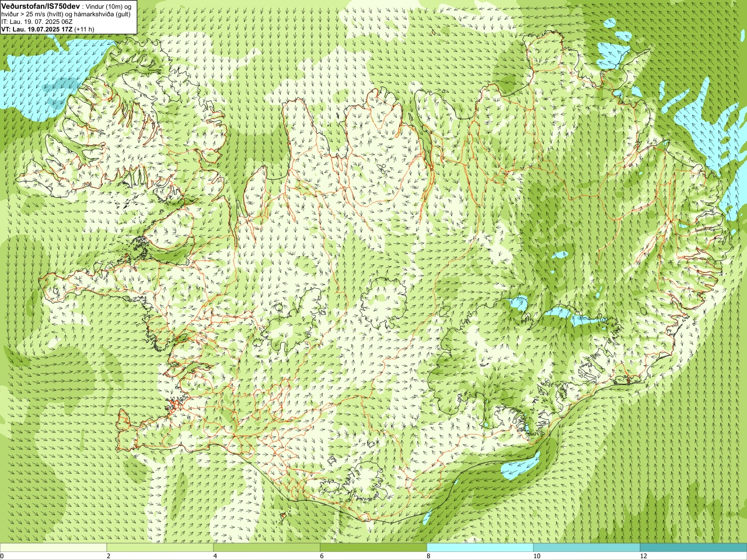The image size is (747, 560).
Task: Click the '(+11 h)' forecast offset text
Action: click(x=84, y=29)
